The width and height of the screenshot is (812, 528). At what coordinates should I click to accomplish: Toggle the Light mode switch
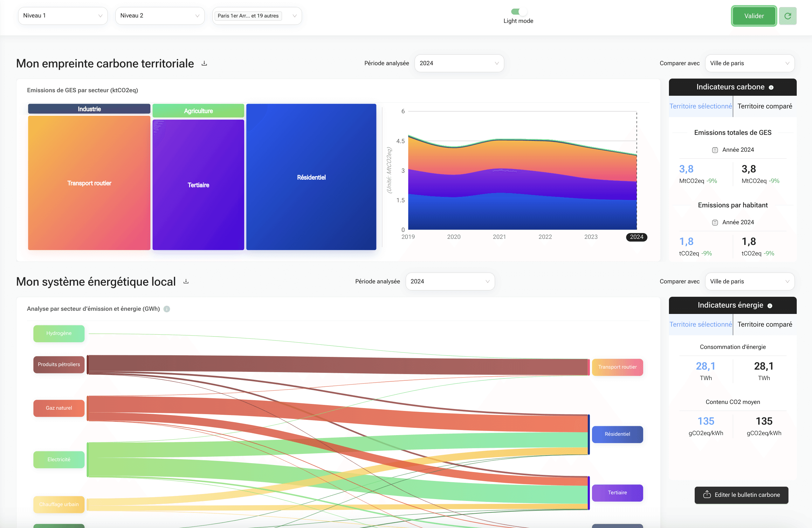pos(519,11)
